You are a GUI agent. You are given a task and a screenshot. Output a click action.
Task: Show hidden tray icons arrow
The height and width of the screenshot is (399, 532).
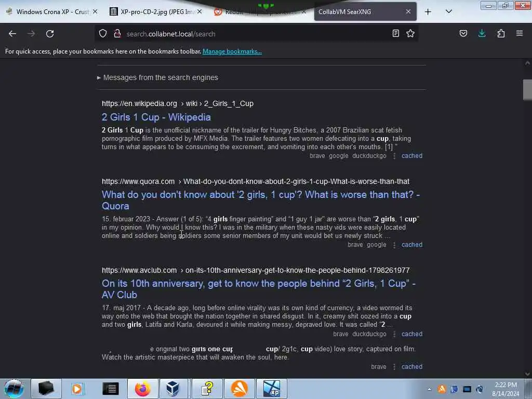[x=429, y=389]
